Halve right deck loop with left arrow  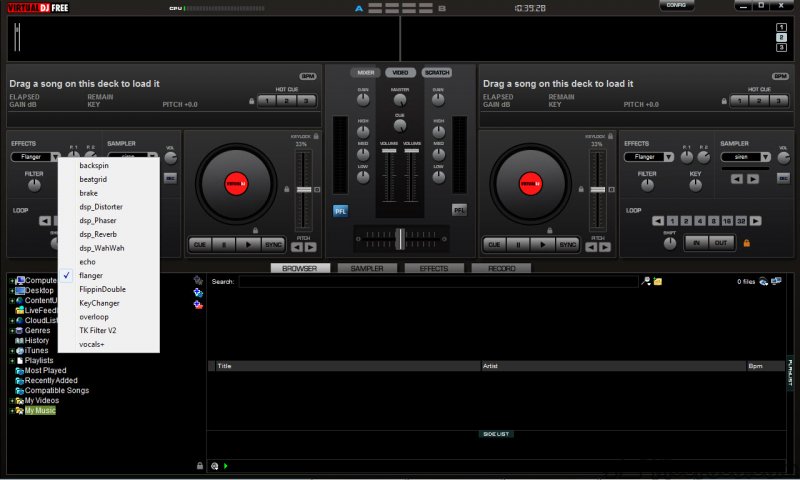click(x=658, y=221)
